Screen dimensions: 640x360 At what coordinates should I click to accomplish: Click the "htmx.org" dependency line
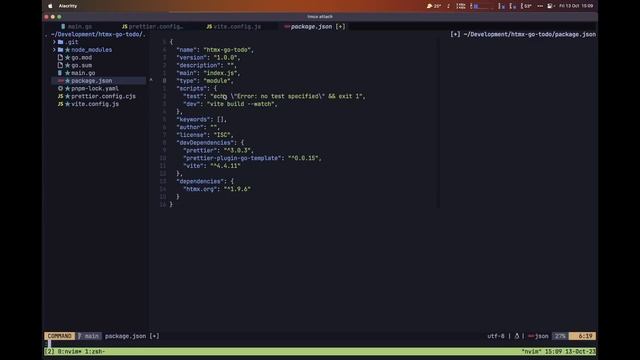217,189
